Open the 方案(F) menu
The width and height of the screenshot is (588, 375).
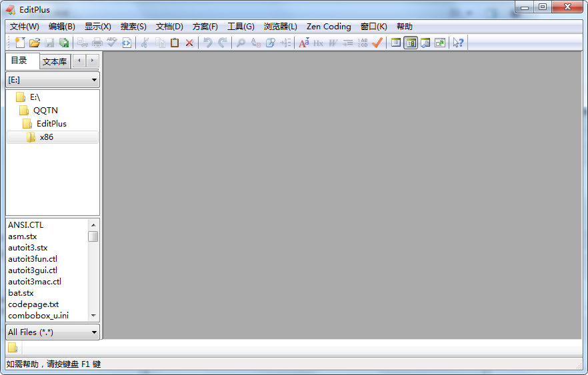click(x=205, y=27)
